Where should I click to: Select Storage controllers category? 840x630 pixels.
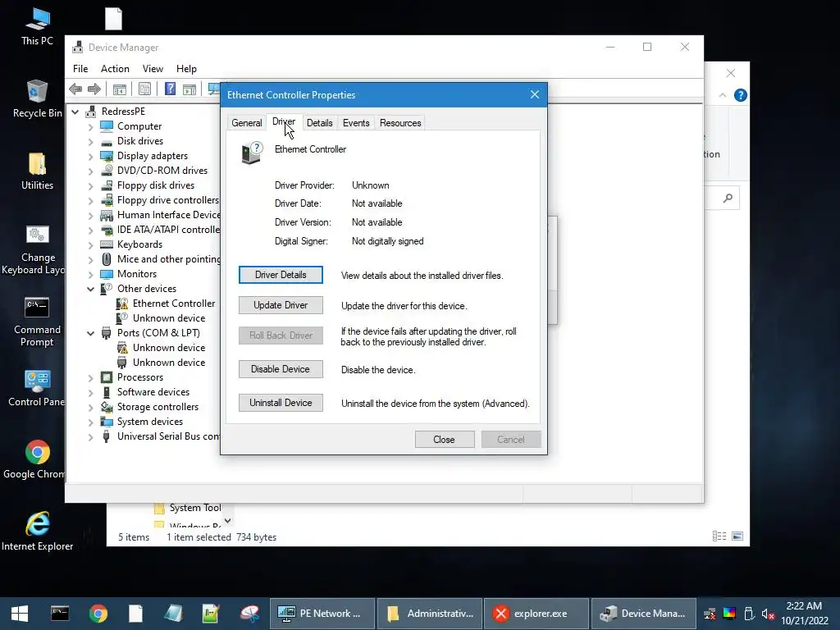(x=157, y=407)
